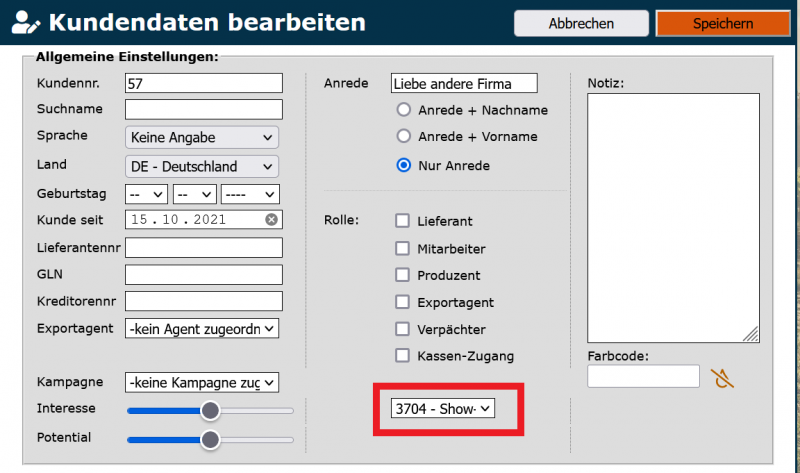Select the Anrede + Vorname radio button
The height and width of the screenshot is (473, 800).
pos(404,137)
